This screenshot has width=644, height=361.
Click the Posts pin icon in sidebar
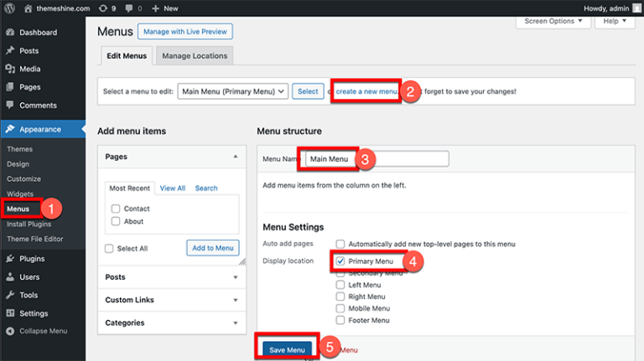[9, 51]
